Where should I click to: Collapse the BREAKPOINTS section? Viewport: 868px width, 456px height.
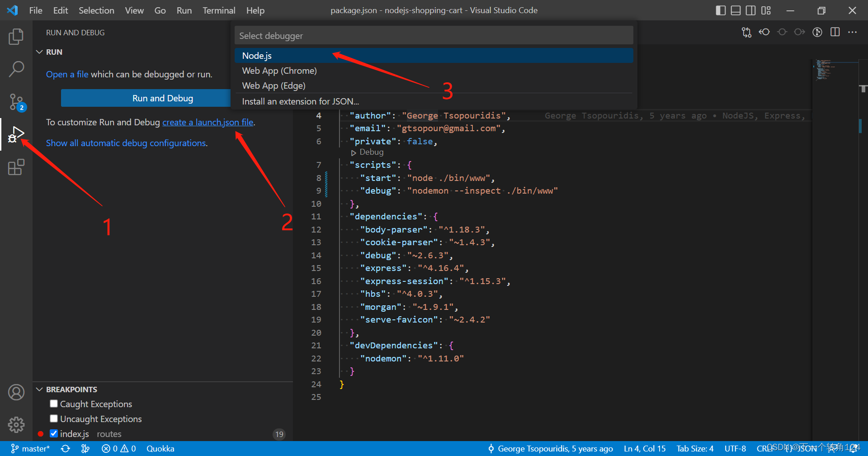point(39,389)
